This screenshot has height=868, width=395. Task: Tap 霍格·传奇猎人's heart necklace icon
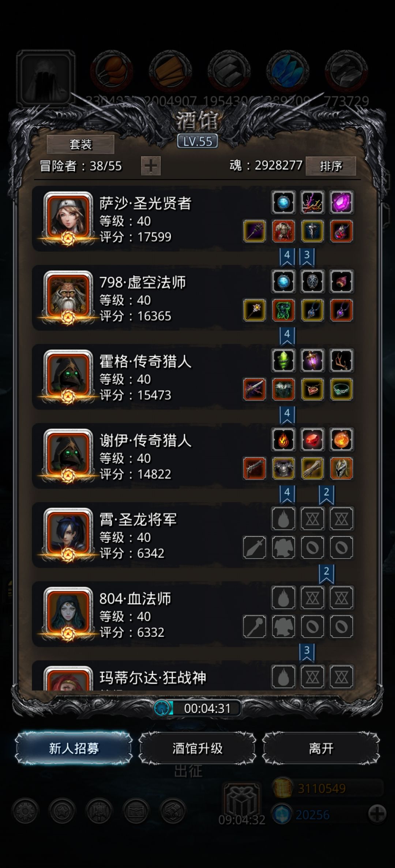[x=312, y=389]
